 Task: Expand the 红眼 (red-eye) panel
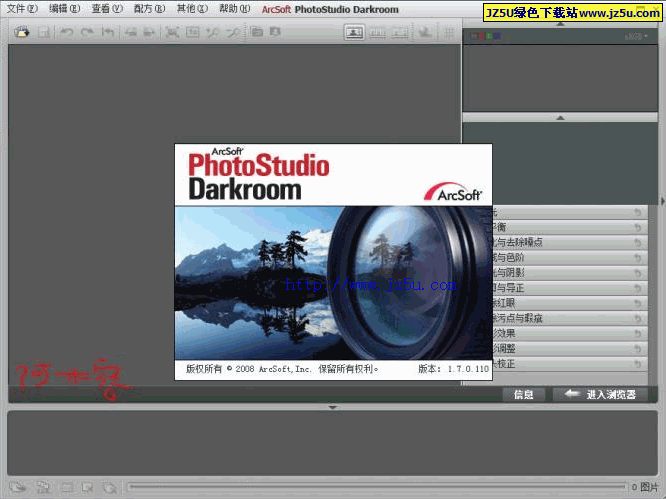tap(569, 303)
